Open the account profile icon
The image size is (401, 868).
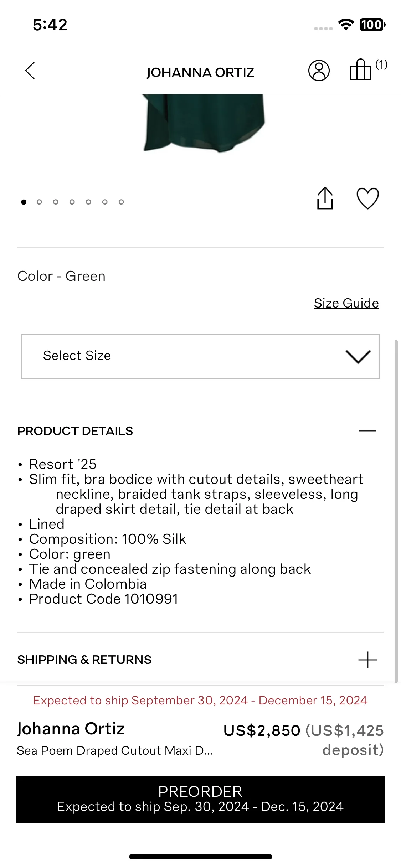click(x=319, y=71)
